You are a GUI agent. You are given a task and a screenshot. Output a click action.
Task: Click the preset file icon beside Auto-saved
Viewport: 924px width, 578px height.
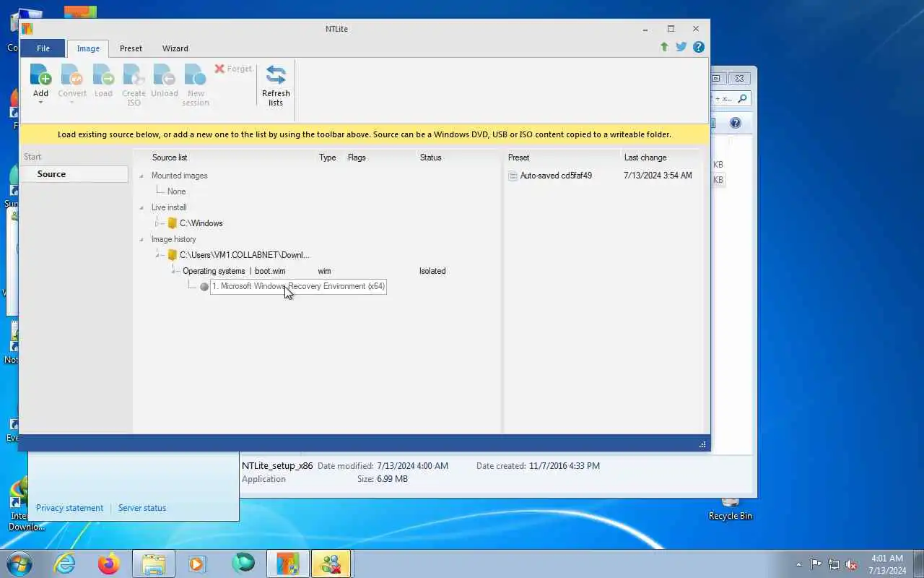(513, 176)
